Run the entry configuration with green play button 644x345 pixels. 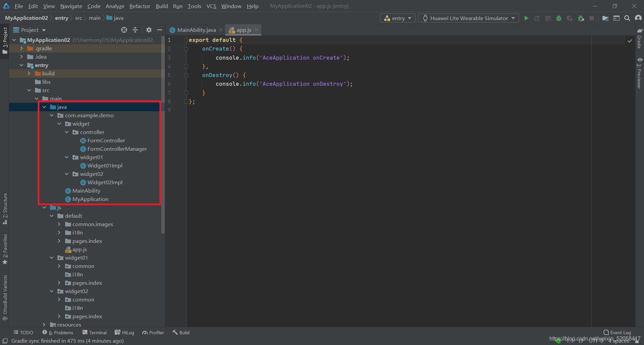[x=526, y=18]
